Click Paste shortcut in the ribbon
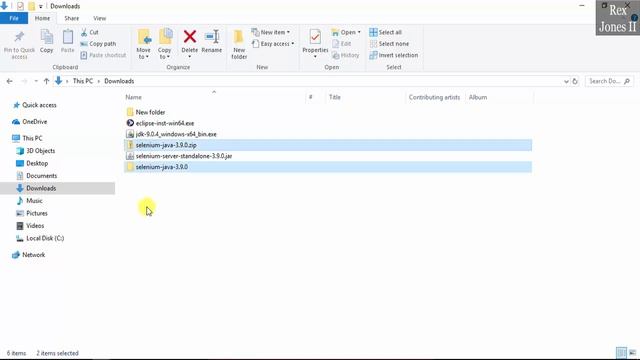640x360 pixels. click(x=103, y=55)
